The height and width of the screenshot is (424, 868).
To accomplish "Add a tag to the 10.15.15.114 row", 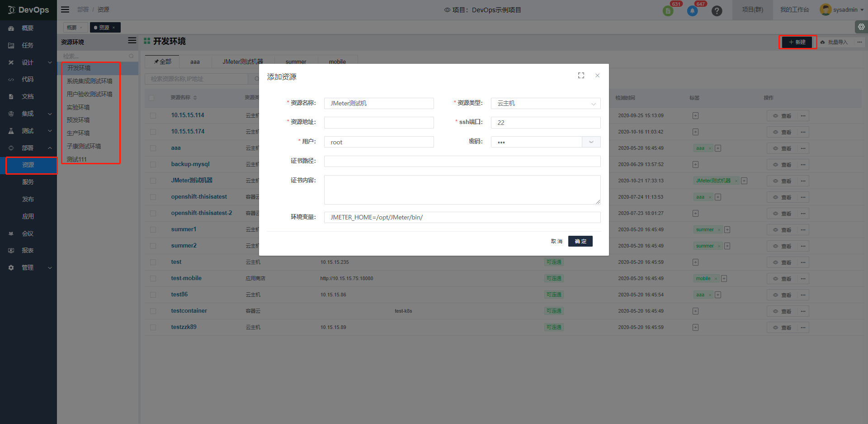I will pyautogui.click(x=695, y=115).
